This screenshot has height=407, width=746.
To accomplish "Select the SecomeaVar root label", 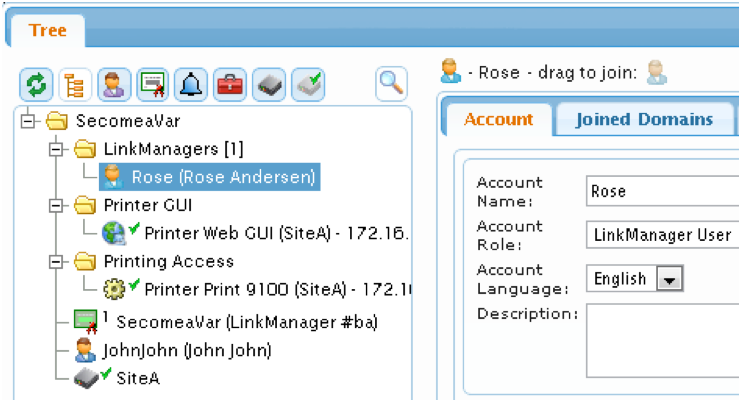I will point(128,121).
